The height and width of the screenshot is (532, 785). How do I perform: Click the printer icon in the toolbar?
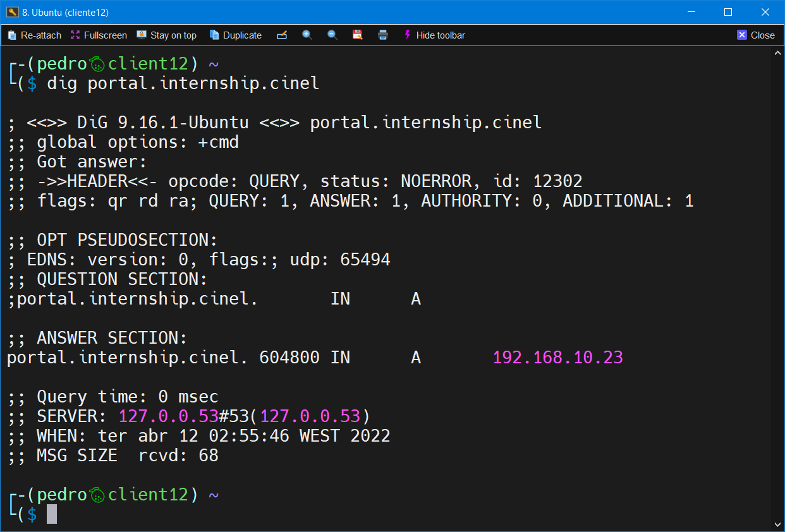[383, 35]
